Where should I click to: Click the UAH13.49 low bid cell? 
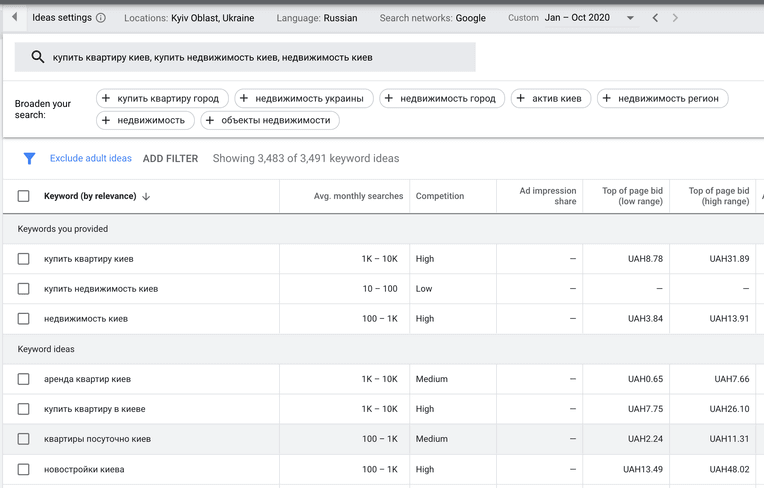click(x=643, y=469)
